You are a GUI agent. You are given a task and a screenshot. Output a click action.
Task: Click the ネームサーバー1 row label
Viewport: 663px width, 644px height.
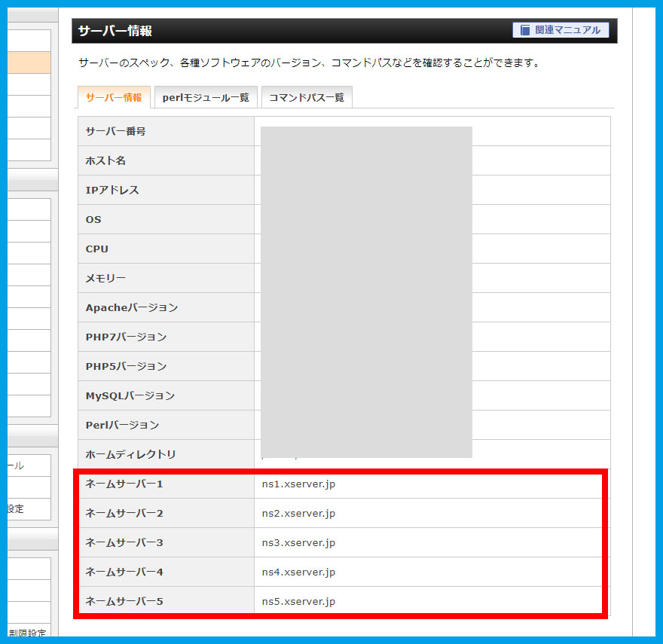pyautogui.click(x=124, y=484)
